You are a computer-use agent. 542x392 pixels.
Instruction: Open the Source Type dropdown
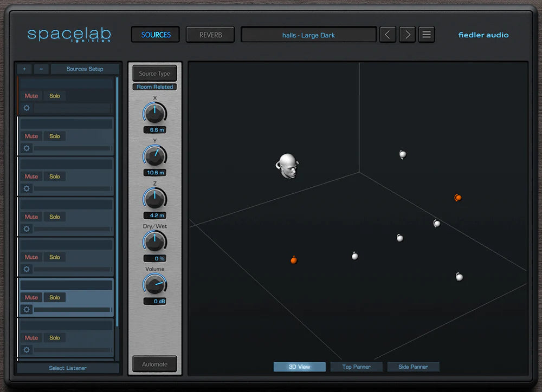pyautogui.click(x=154, y=74)
